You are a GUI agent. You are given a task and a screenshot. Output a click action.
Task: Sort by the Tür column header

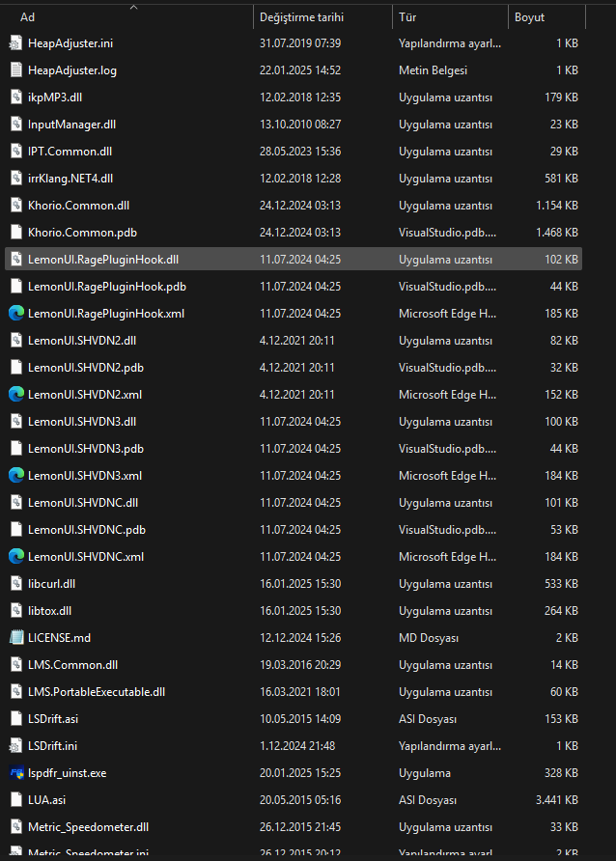[x=407, y=17]
